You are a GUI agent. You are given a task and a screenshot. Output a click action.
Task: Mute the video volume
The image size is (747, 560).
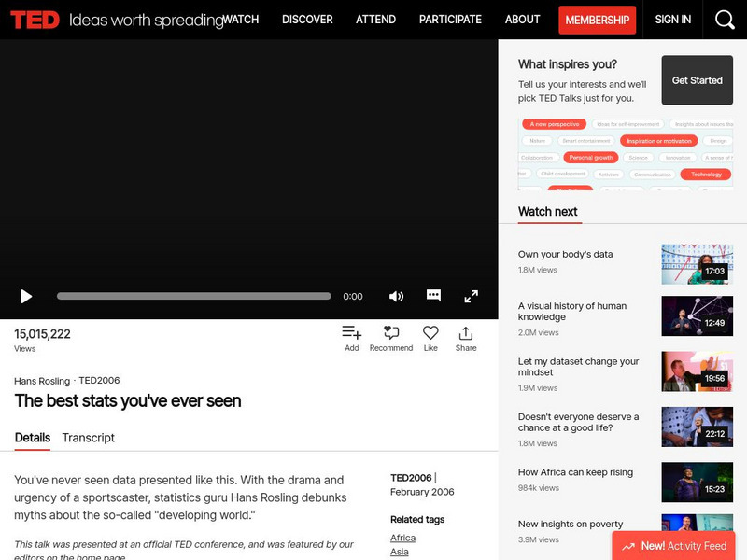click(396, 296)
